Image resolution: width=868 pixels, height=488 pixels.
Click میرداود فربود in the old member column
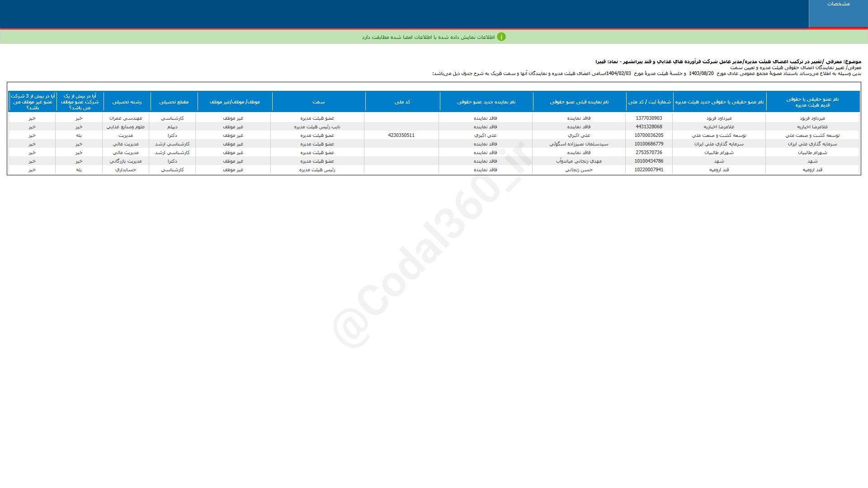click(x=812, y=118)
